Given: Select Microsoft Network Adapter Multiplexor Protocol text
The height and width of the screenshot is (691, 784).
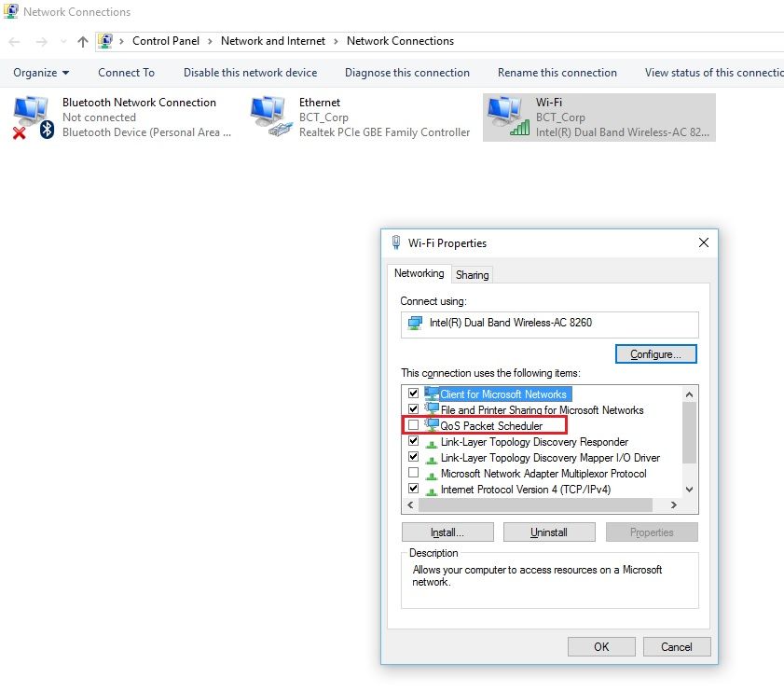Looking at the screenshot, I should 543,474.
